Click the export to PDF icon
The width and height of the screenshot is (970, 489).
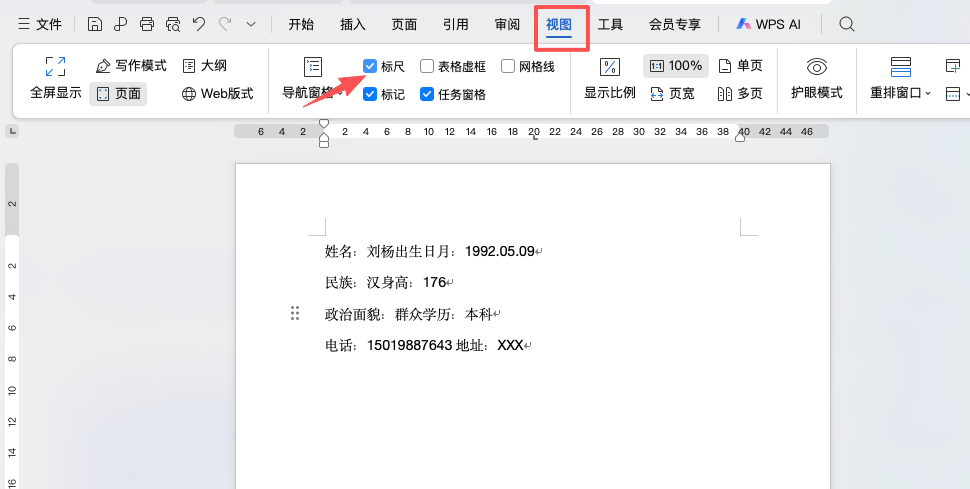pos(121,24)
